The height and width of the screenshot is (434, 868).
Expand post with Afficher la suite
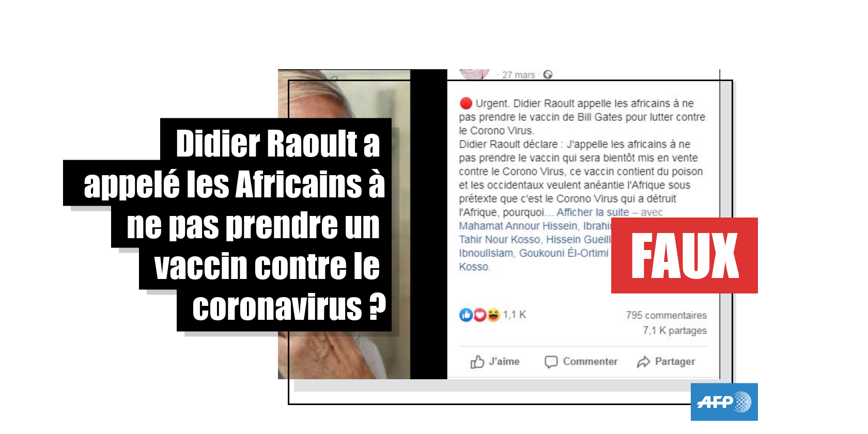593,212
